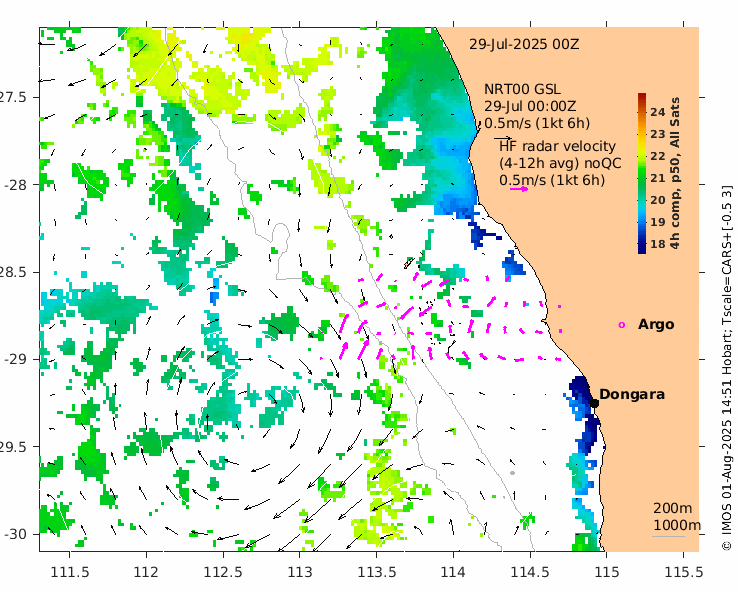Click colorbar tick value 24
The width and height of the screenshot is (740, 592).
[x=657, y=112]
